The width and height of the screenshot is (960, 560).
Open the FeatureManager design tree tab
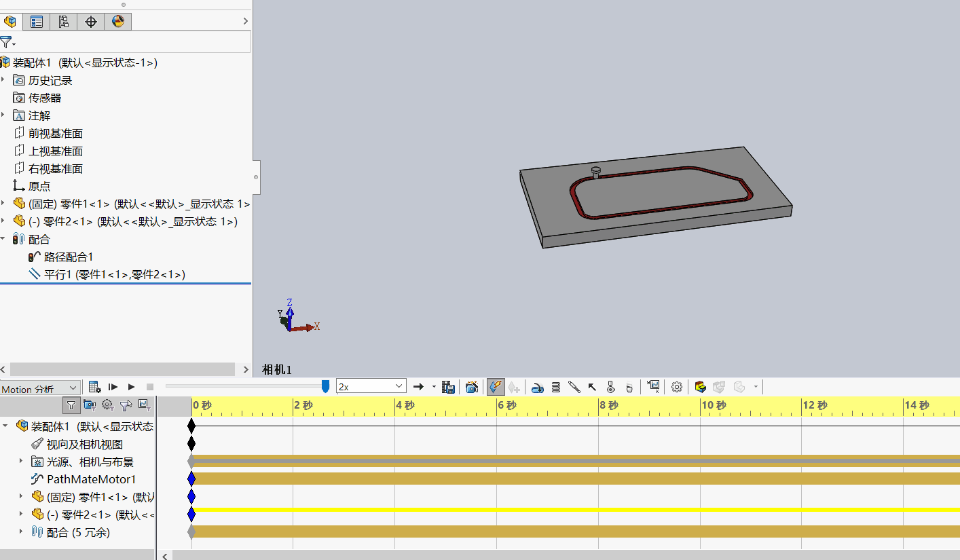pos(10,22)
